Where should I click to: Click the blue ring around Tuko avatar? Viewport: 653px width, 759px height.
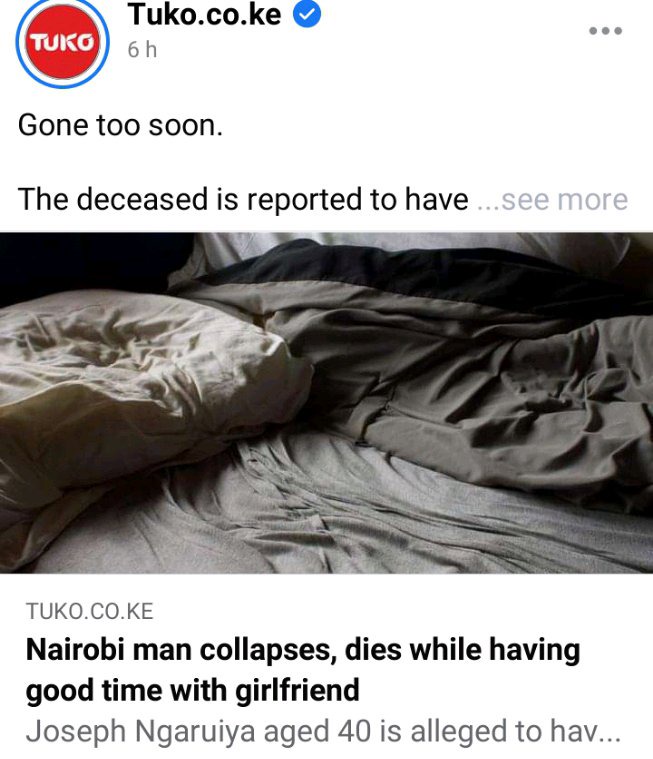[x=62, y=3]
